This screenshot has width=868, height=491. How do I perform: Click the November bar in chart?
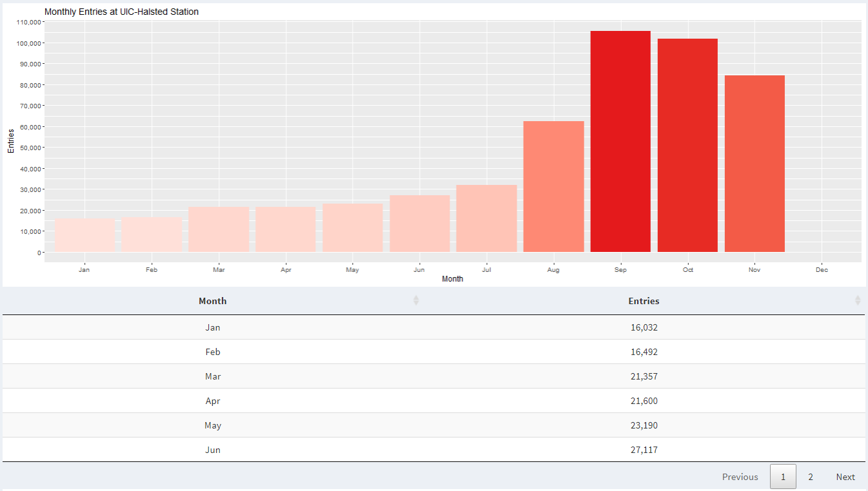point(755,164)
